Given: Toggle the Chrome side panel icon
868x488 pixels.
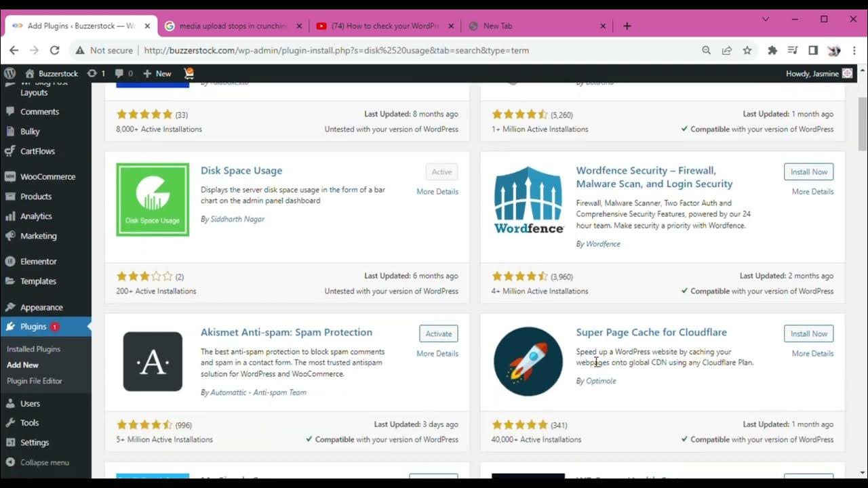Looking at the screenshot, I should (813, 50).
